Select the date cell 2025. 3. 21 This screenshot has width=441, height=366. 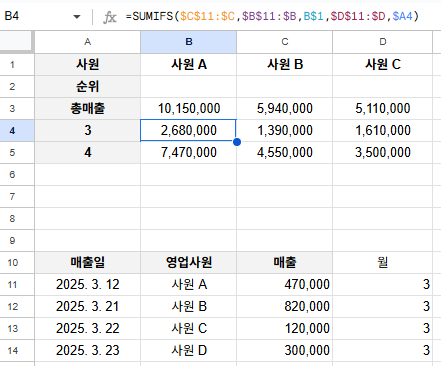pyautogui.click(x=87, y=306)
